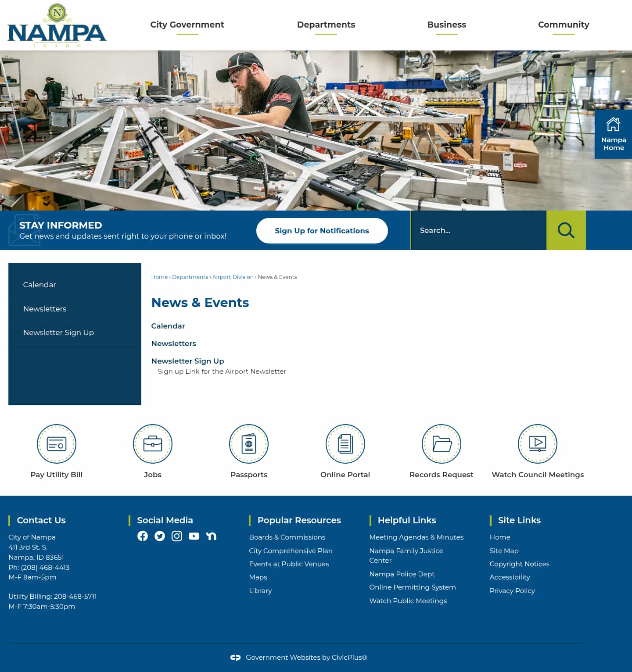Select the Passports icon
The height and width of the screenshot is (672, 632).
[x=249, y=443]
